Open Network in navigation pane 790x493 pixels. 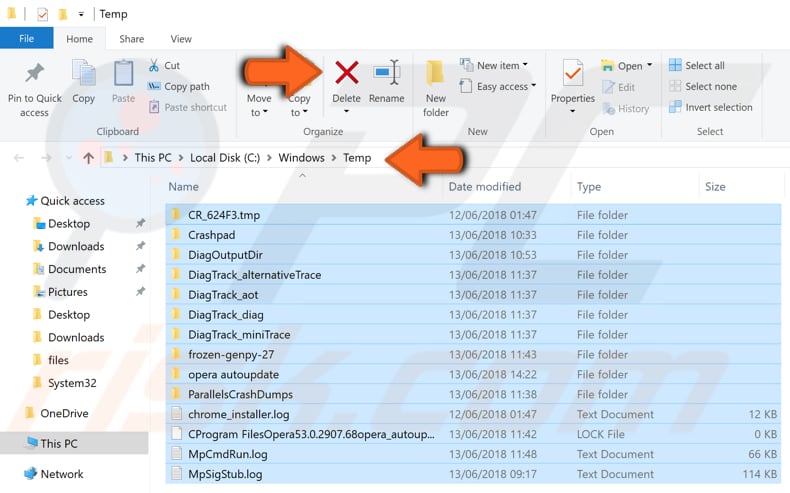62,474
